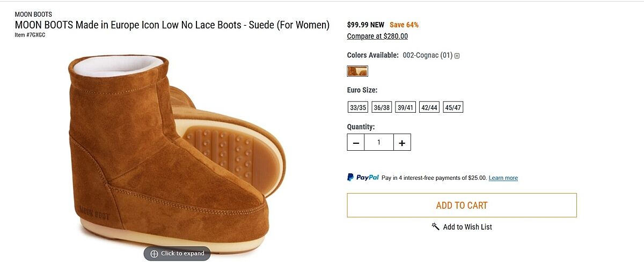Click the small x beside 002-Cognac
Screen dimensions: 644x272
coord(457,55)
